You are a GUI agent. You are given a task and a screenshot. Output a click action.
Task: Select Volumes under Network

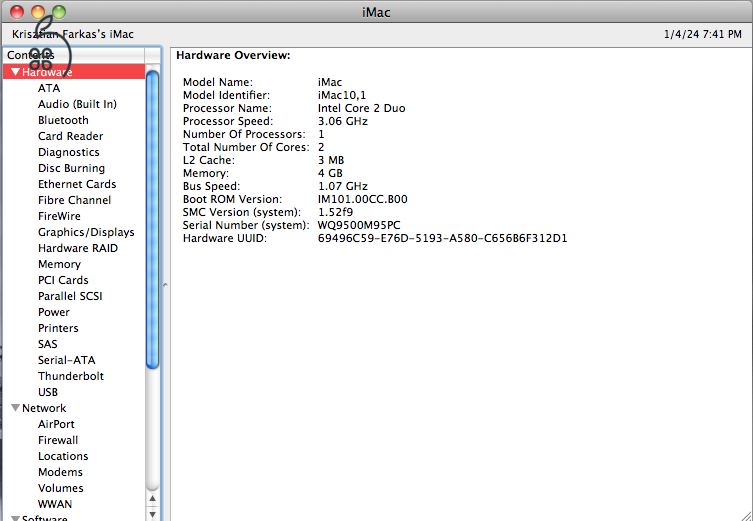[x=61, y=488]
